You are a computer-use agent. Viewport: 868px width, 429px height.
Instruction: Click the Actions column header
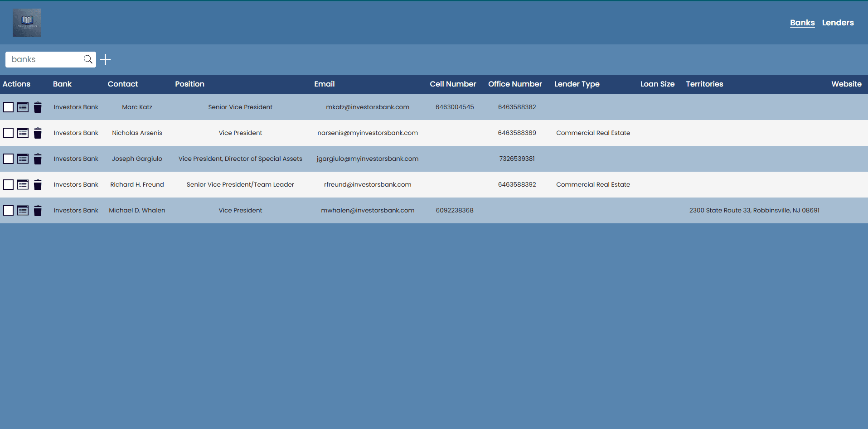pos(16,84)
